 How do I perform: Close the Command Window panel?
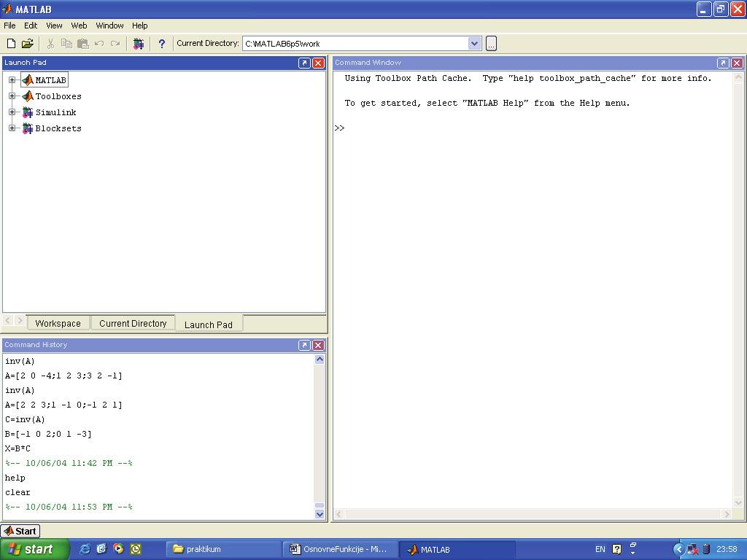coord(737,63)
